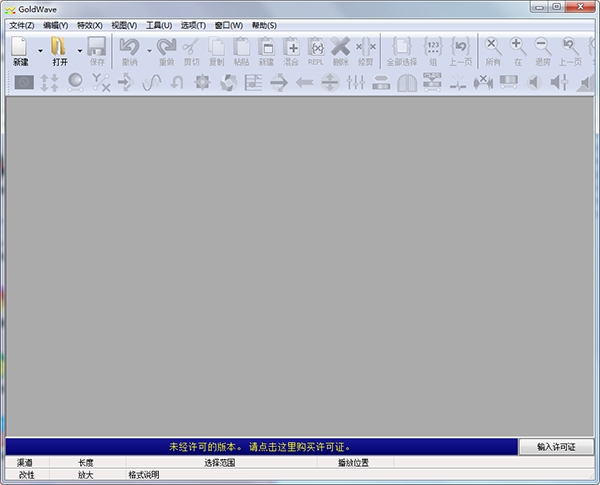Image resolution: width=600 pixels, height=485 pixels.
Task: Expand the dropdown arrow beside 撤销
Action: tap(150, 50)
